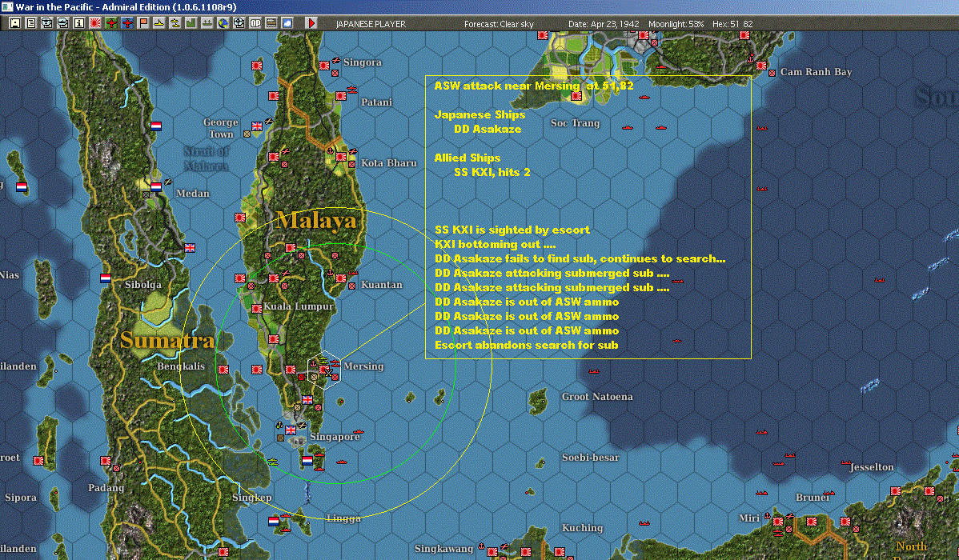Select the Japanese base icon at Kuantan
959x560 pixels.
tap(341, 278)
